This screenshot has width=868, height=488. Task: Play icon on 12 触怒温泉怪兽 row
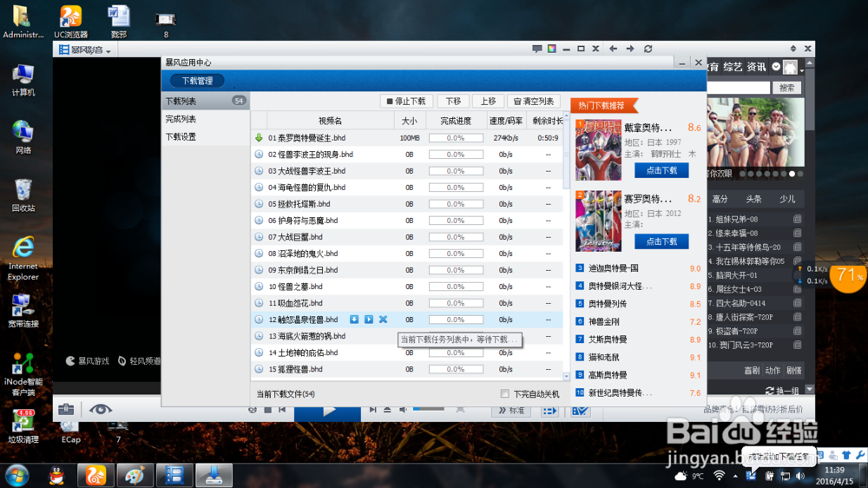(x=369, y=320)
